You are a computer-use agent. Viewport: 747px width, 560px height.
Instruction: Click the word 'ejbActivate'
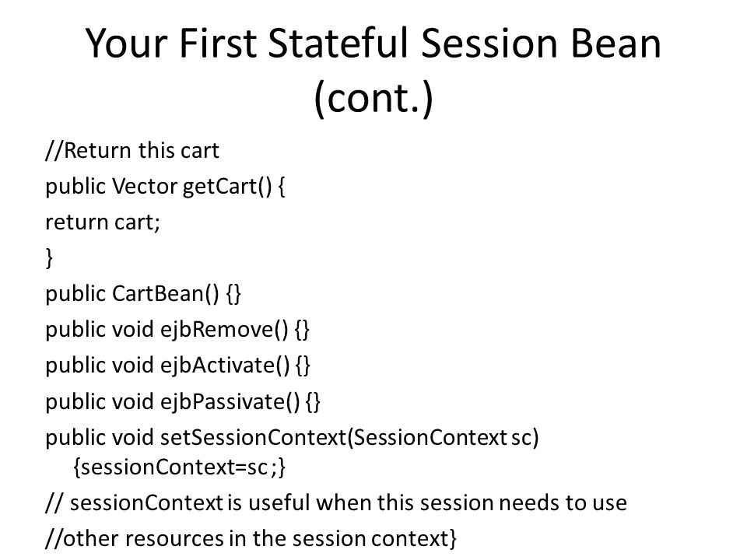tap(225, 366)
